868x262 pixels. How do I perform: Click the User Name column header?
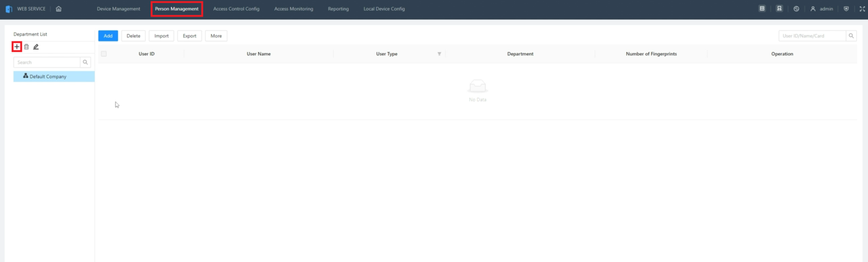(x=259, y=54)
